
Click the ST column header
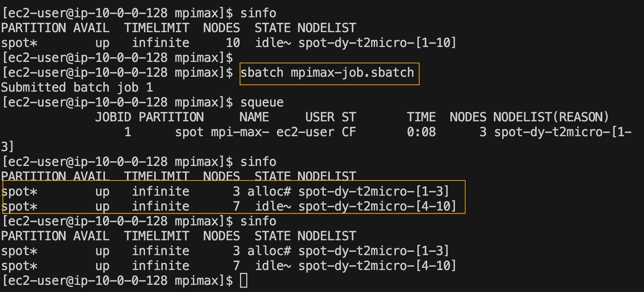[349, 117]
